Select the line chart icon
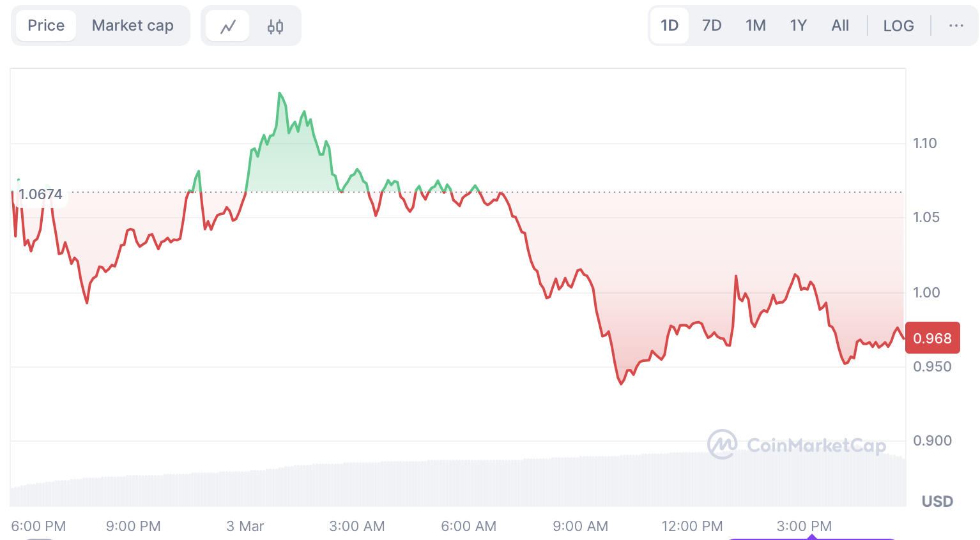 (x=227, y=25)
